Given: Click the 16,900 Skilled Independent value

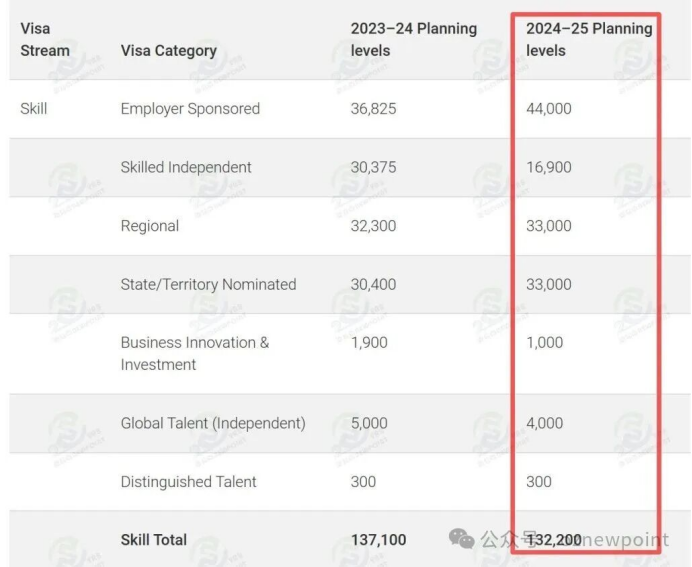Looking at the screenshot, I should point(549,167).
